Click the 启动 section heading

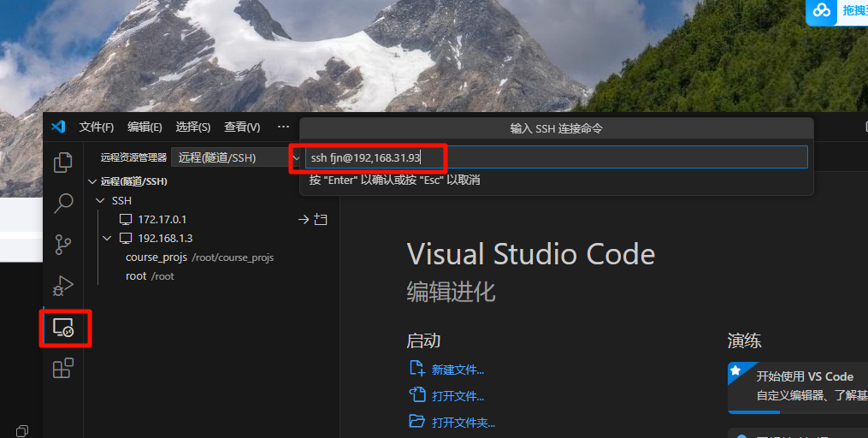click(423, 340)
